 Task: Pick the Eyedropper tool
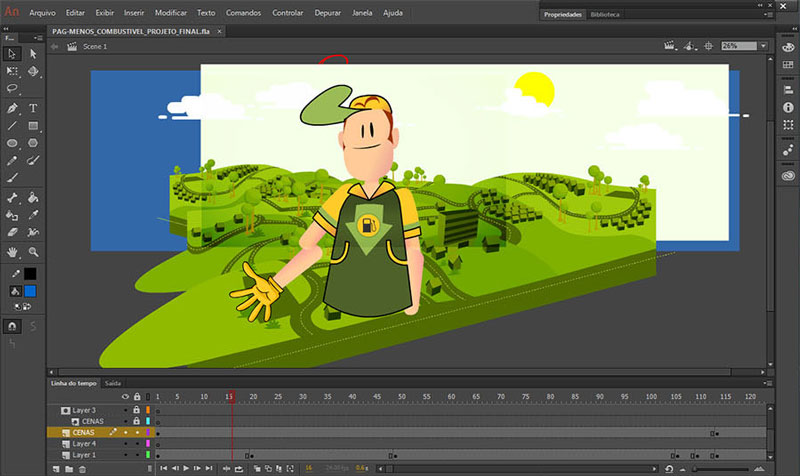click(x=33, y=215)
